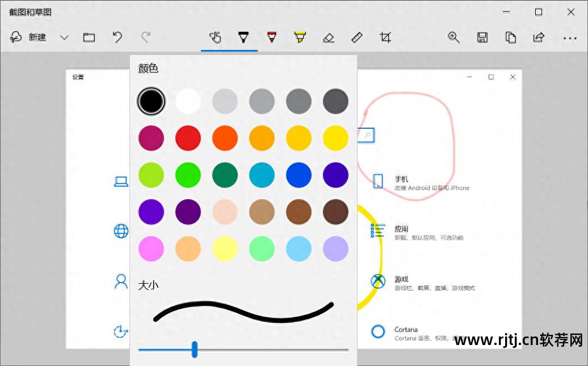Screen dimensions: 588x366
Task: Save the snip with floppy disk icon
Action: [x=482, y=37]
